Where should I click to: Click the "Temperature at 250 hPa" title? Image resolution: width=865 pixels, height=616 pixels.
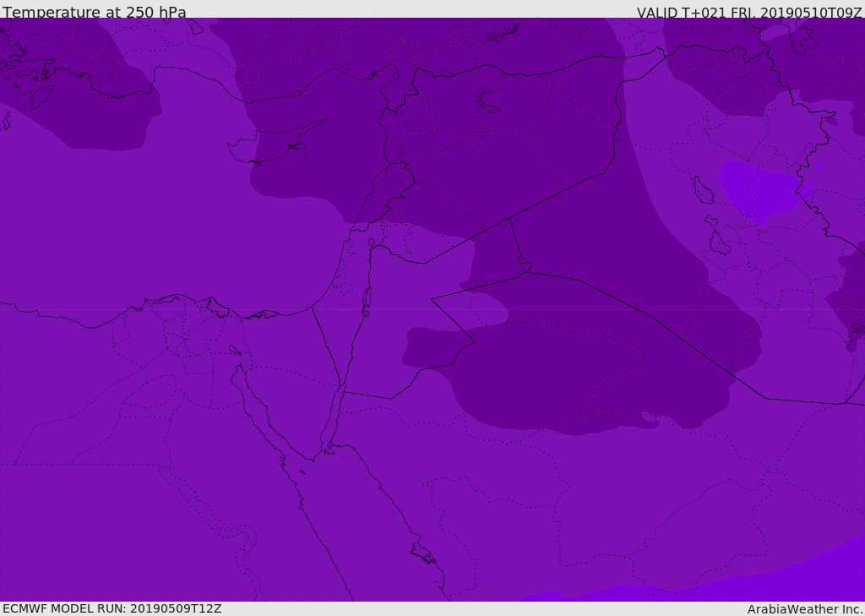pyautogui.click(x=94, y=13)
